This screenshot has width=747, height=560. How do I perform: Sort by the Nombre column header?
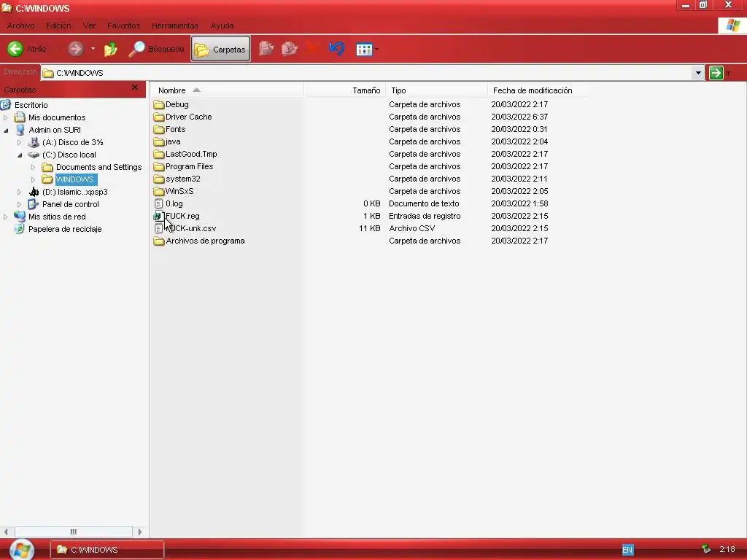227,90
